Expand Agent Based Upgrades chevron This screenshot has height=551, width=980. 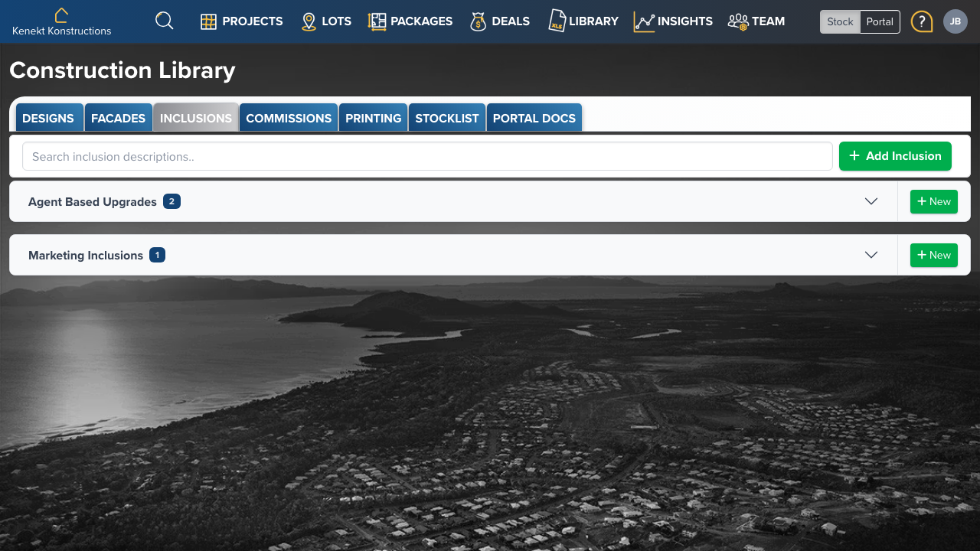pyautogui.click(x=871, y=201)
